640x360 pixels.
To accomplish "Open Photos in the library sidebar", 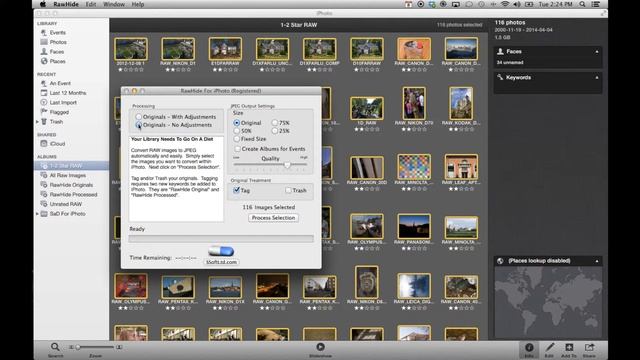I will pos(58,42).
